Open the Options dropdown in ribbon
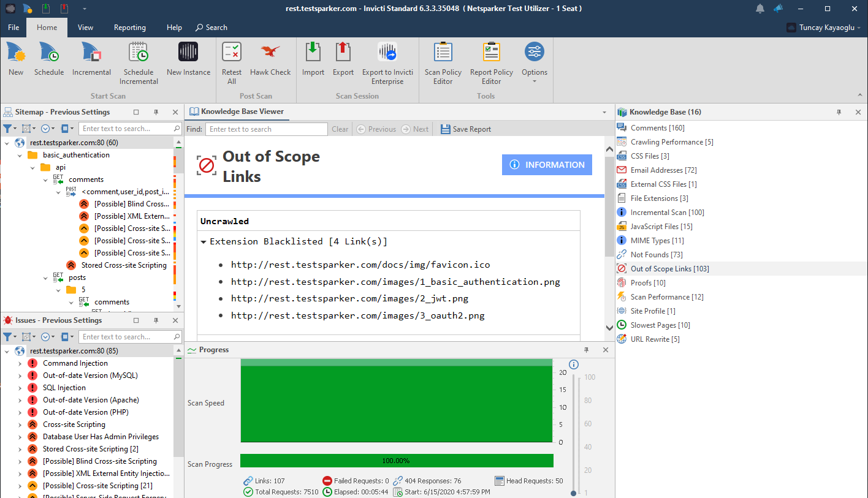The width and height of the screenshot is (868, 498). [535, 64]
